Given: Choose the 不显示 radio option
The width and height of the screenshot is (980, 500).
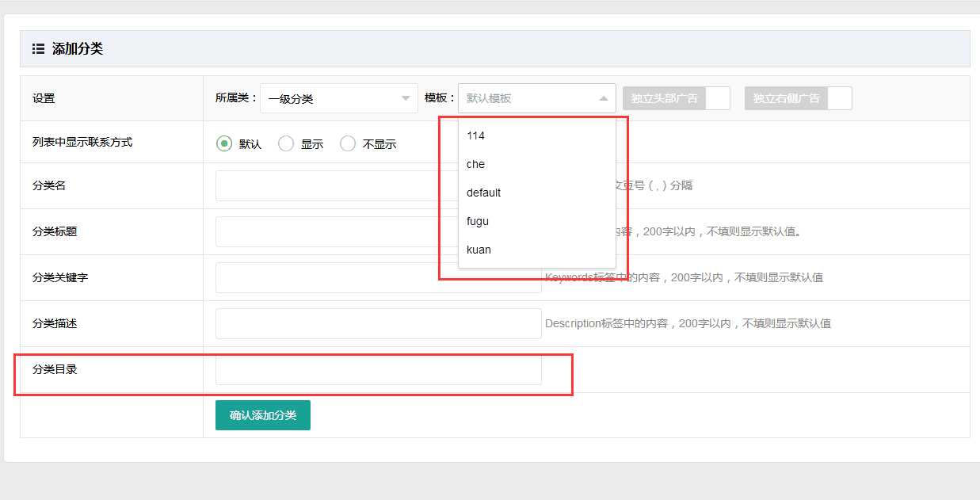Looking at the screenshot, I should [348, 143].
